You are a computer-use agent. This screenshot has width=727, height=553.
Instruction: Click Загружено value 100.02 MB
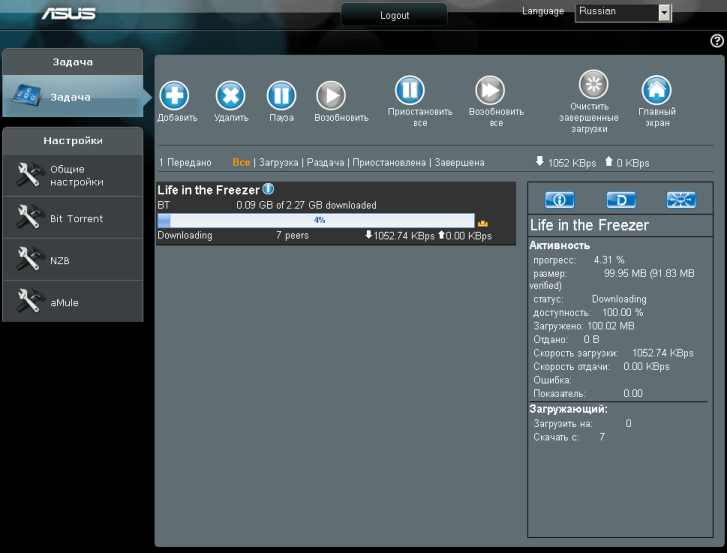point(611,326)
